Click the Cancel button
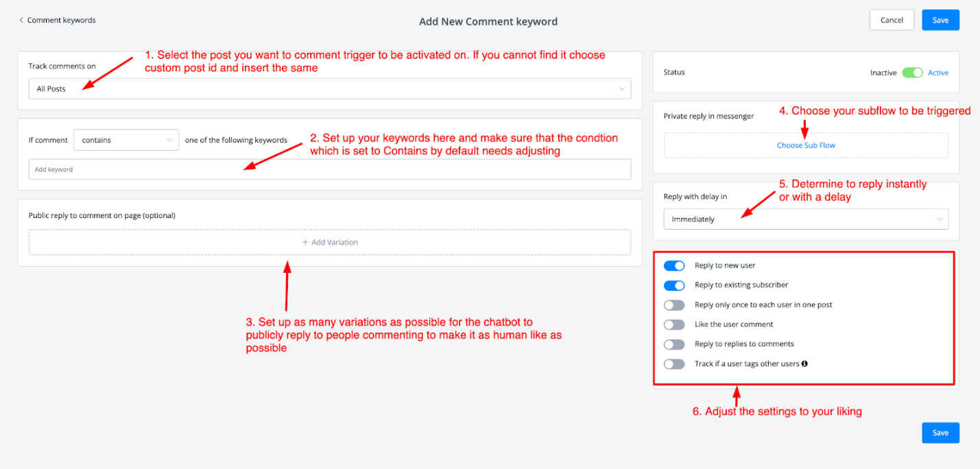The height and width of the screenshot is (469, 980). [x=892, y=20]
